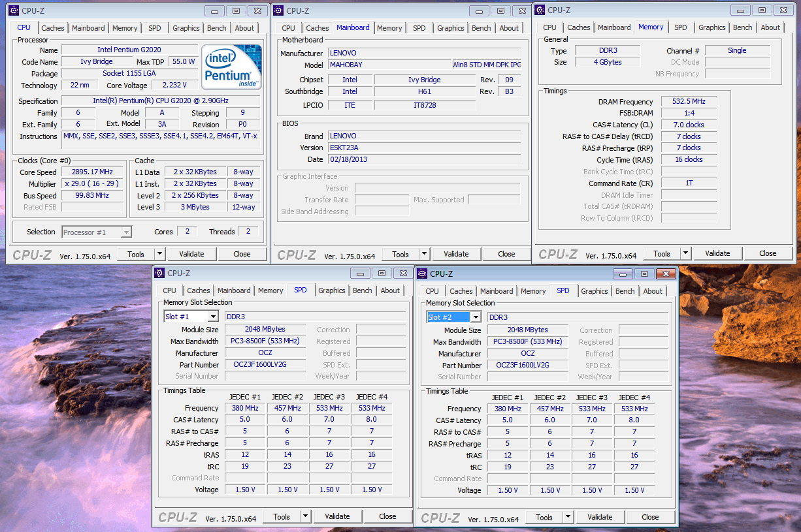Open CPU tab in Mainboard window

(x=289, y=28)
